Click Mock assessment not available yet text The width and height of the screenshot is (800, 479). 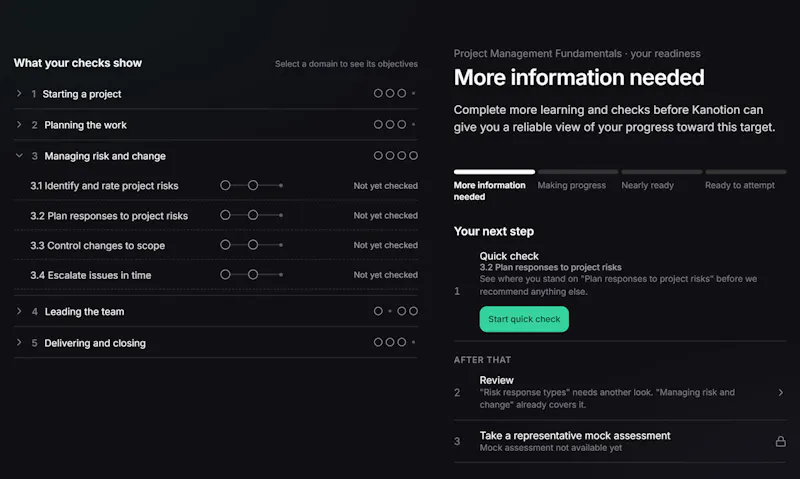(x=551, y=447)
